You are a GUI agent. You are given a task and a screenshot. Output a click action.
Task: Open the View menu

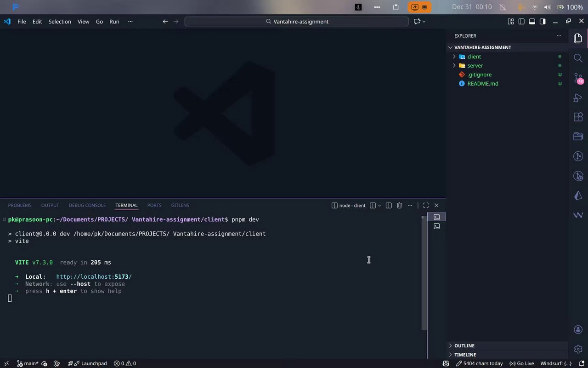coord(83,22)
